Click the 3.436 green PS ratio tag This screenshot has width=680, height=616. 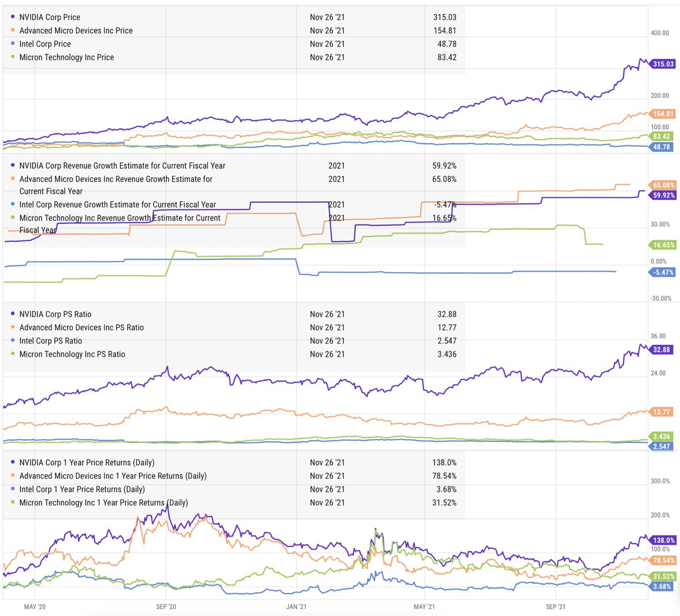[660, 436]
